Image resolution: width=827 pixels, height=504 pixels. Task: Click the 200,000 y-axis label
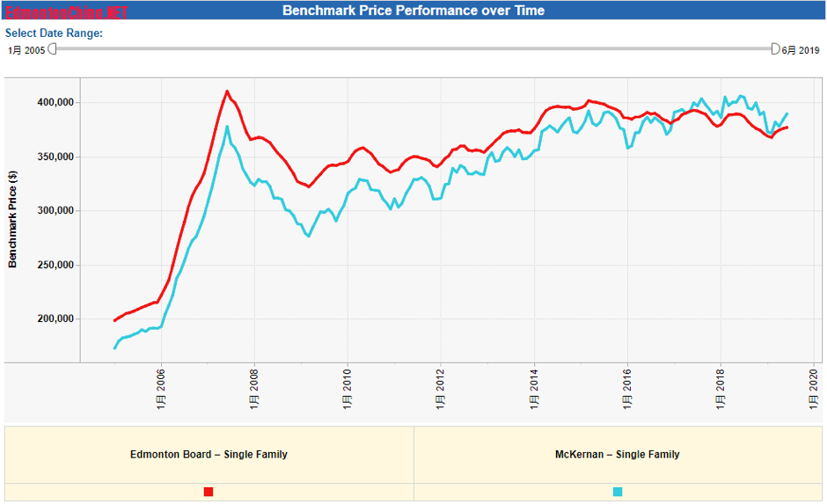(55, 318)
